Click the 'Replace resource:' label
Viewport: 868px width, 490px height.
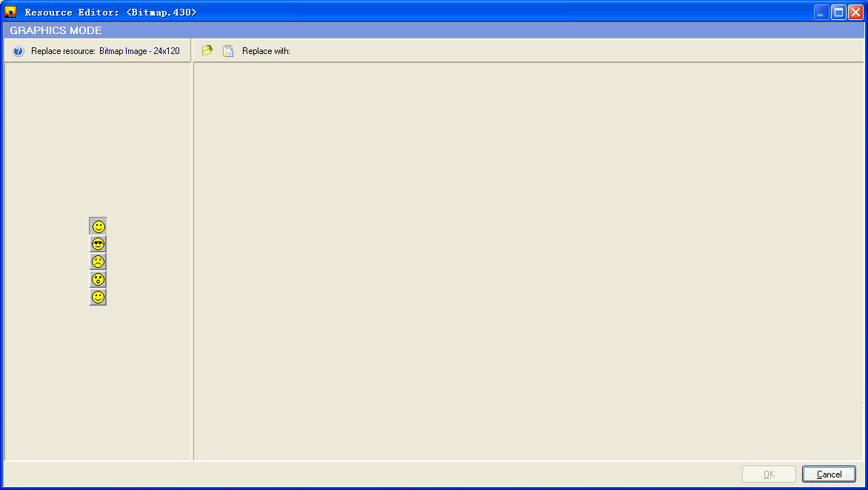(63, 51)
